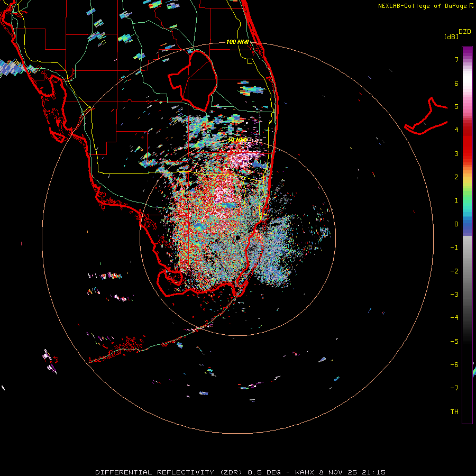
Task: Click the 1 value on the color scale
Action: [456, 200]
